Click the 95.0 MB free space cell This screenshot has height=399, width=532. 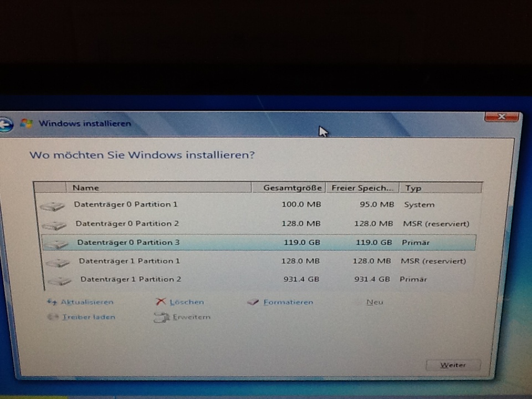point(377,204)
